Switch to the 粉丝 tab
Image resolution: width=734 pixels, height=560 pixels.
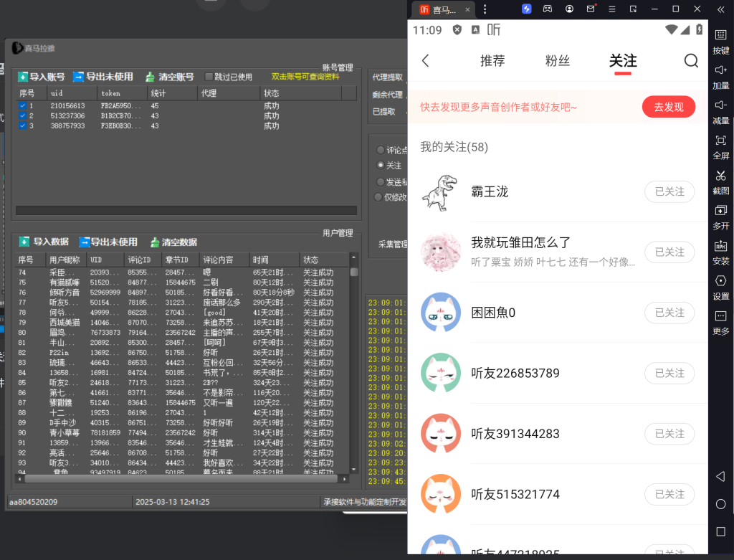tap(557, 61)
